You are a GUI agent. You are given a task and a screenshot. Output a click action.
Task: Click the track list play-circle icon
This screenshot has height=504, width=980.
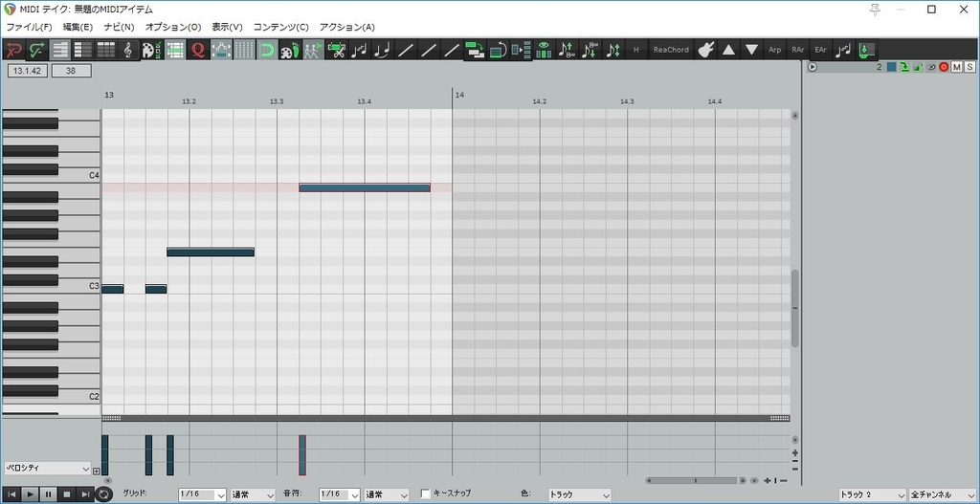coord(812,67)
